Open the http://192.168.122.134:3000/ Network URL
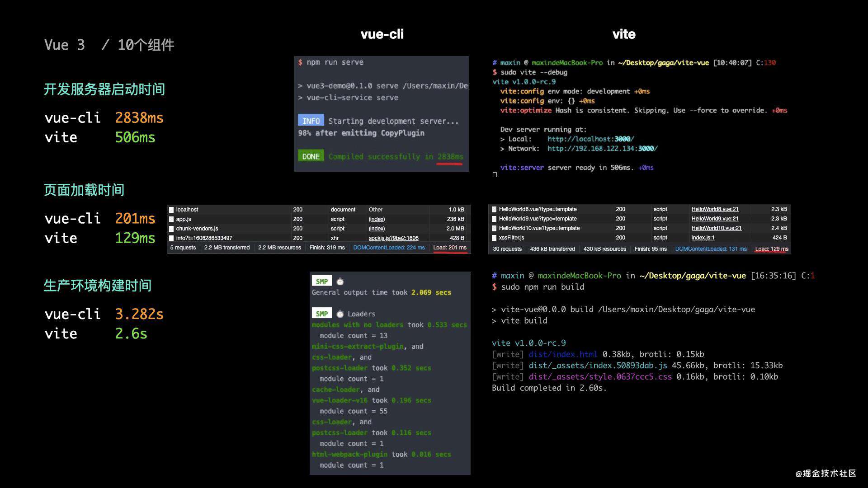 (603, 149)
